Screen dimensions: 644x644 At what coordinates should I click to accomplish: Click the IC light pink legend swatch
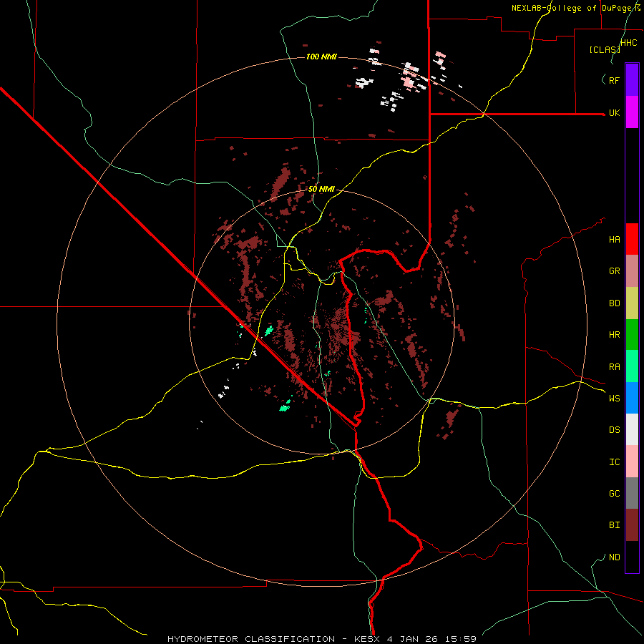tap(632, 462)
